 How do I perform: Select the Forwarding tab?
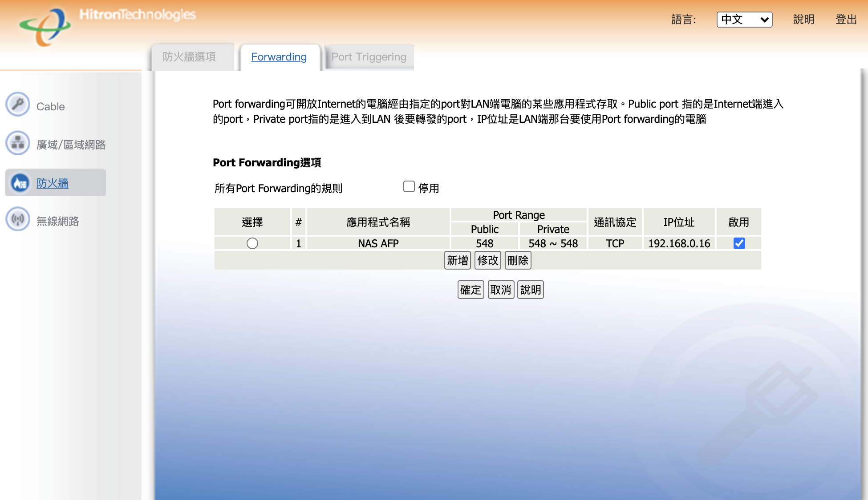pyautogui.click(x=279, y=57)
